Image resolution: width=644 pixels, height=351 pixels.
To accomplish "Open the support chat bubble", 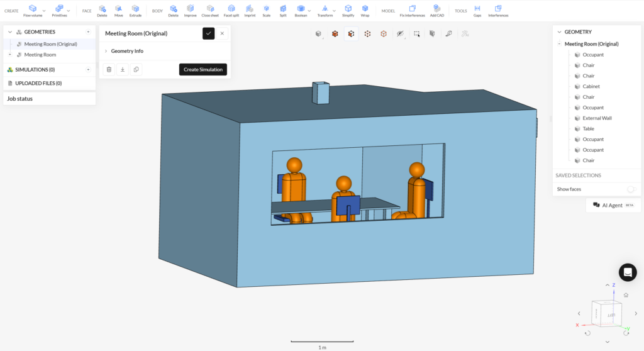I will pyautogui.click(x=628, y=272).
